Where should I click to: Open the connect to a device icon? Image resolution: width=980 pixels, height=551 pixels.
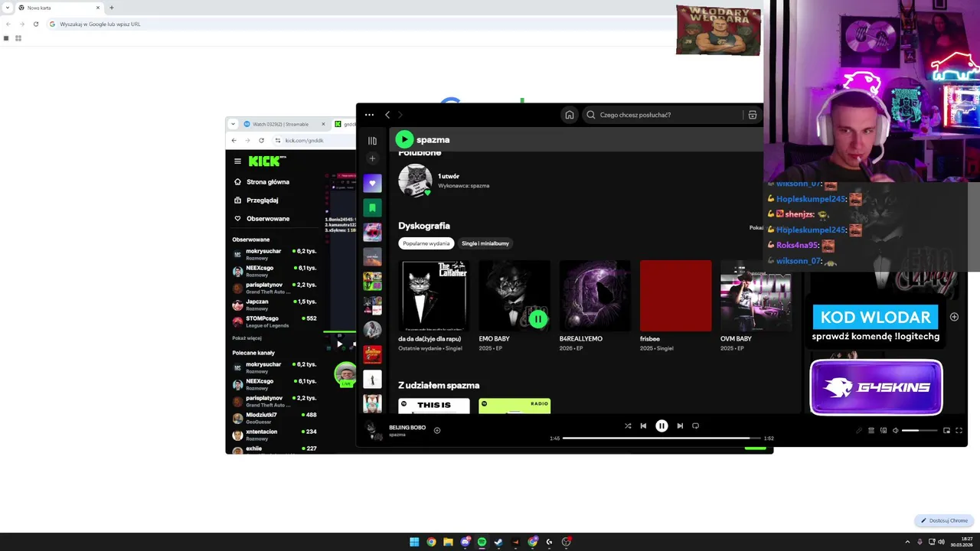pos(883,430)
